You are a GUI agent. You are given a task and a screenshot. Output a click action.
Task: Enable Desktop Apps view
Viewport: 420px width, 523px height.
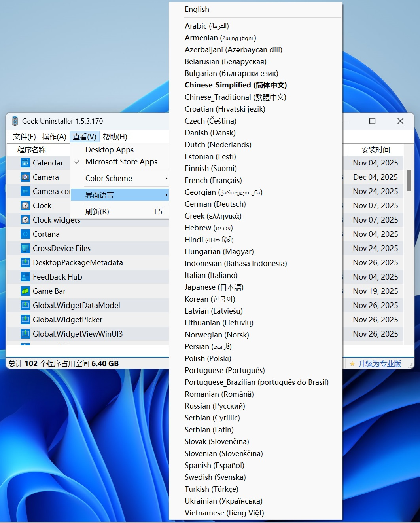point(110,150)
